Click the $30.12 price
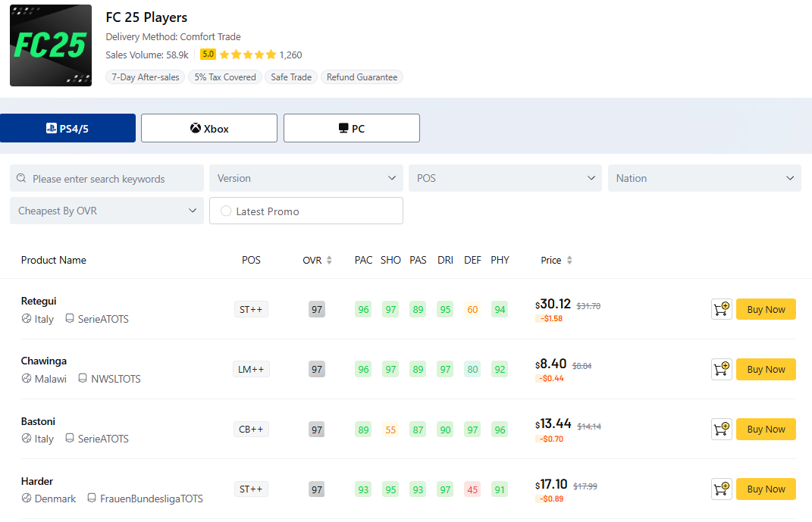The height and width of the screenshot is (522, 812). coord(553,305)
